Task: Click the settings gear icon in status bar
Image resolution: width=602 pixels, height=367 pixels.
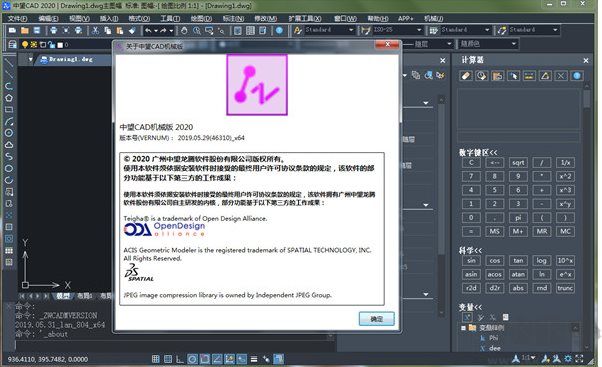Action: (x=568, y=359)
